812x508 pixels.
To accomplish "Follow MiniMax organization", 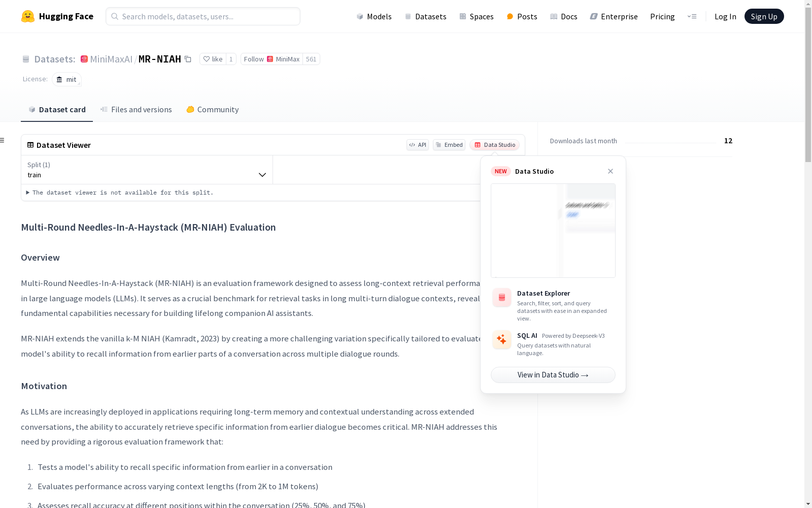I will [x=272, y=59].
